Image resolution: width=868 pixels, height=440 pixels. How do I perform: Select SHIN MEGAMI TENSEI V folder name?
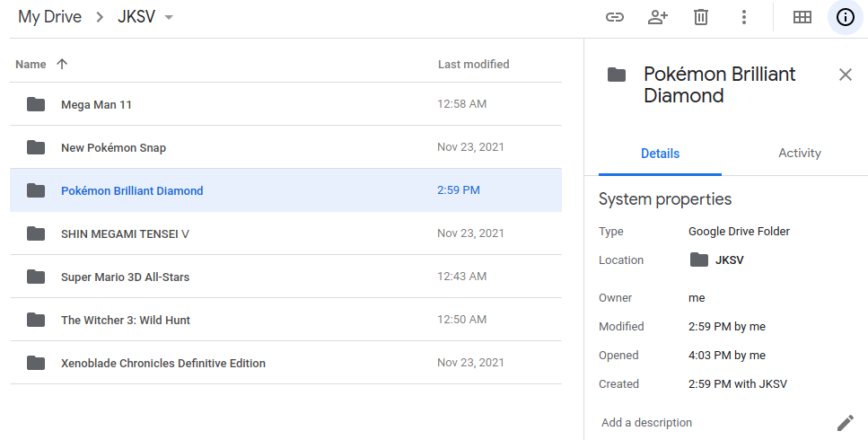pyautogui.click(x=125, y=234)
